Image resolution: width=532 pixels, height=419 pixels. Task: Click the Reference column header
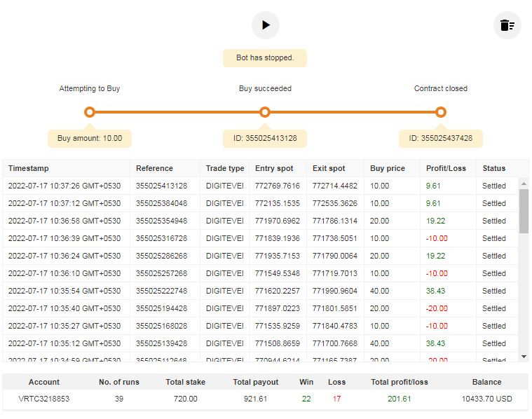point(154,168)
